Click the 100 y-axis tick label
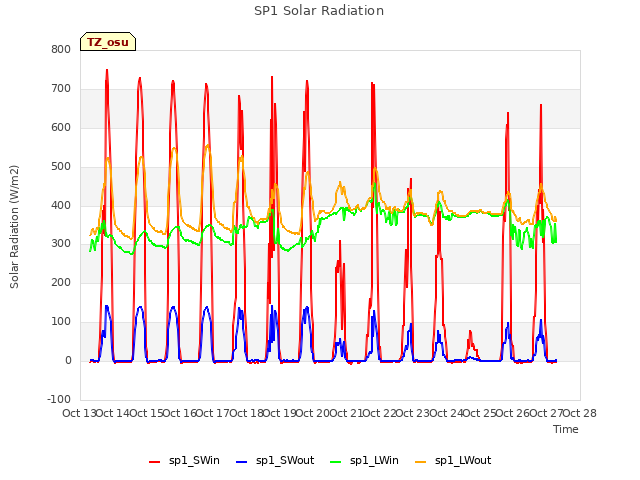The height and width of the screenshot is (480, 640). coord(61,322)
